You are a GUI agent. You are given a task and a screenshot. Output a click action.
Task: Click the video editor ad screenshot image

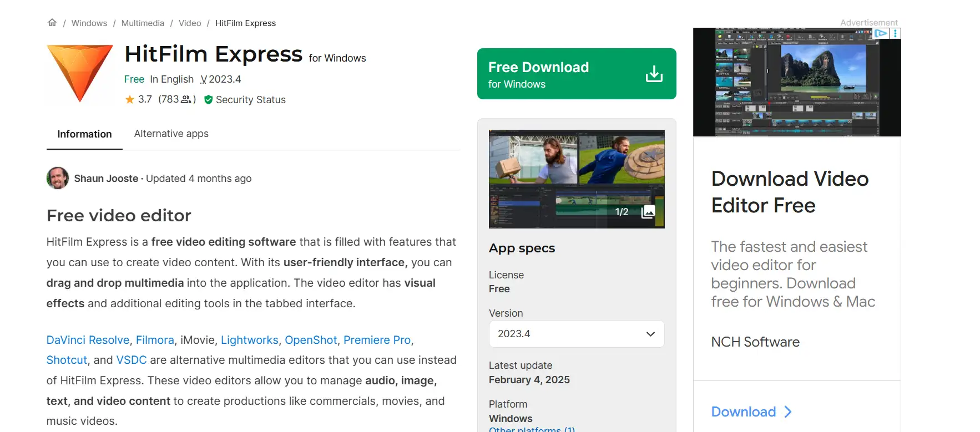[x=797, y=82]
